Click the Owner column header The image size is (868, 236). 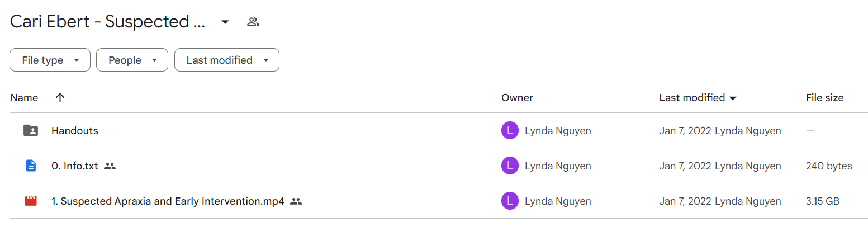point(517,98)
